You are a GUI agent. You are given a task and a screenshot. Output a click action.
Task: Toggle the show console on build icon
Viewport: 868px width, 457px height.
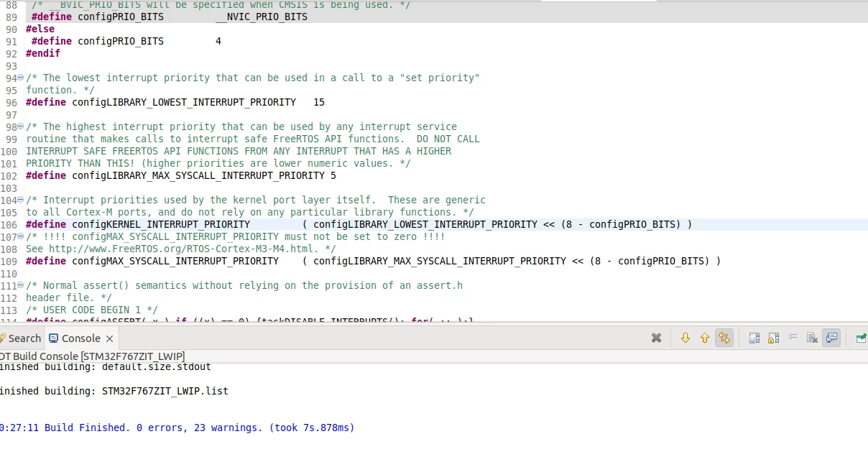[831, 338]
